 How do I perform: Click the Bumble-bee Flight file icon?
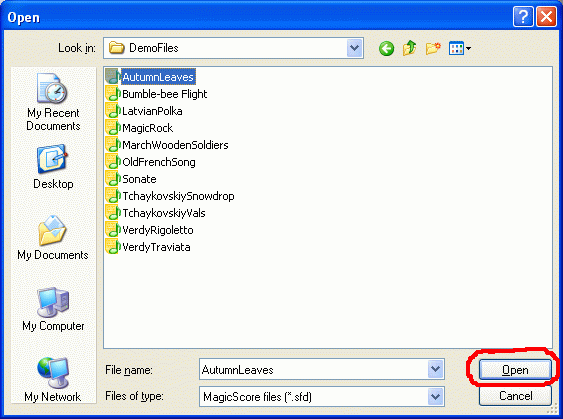pyautogui.click(x=113, y=94)
